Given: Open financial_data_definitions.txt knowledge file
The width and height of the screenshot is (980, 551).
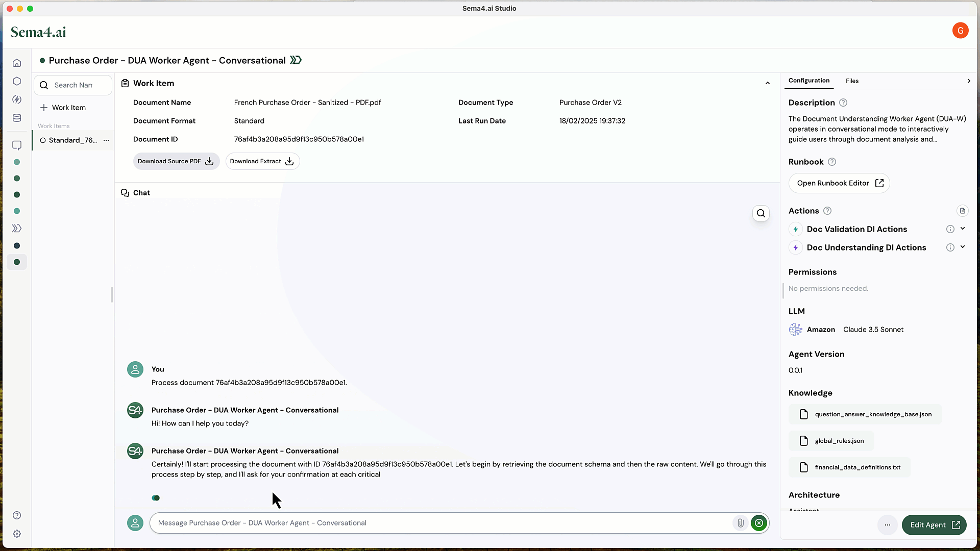Looking at the screenshot, I should point(849,467).
